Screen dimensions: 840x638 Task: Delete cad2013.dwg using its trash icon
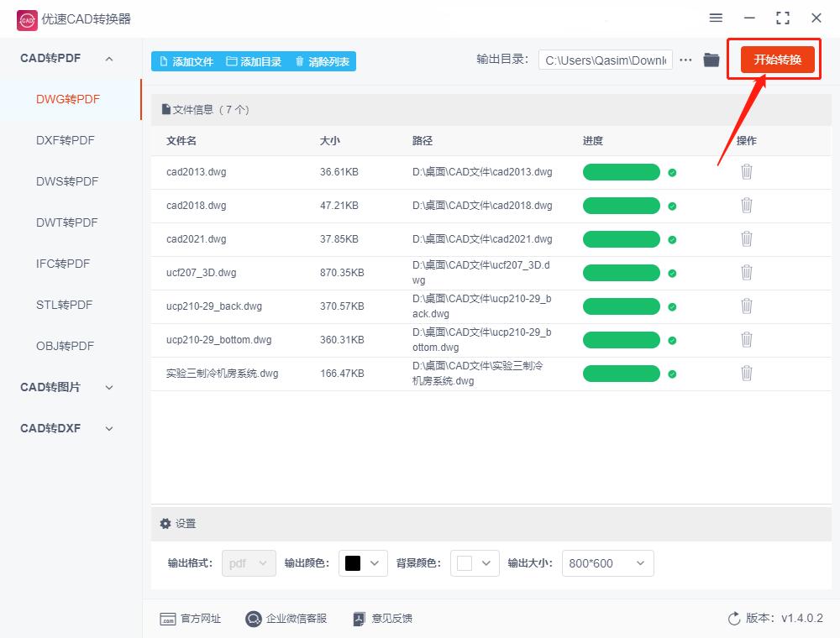(747, 171)
